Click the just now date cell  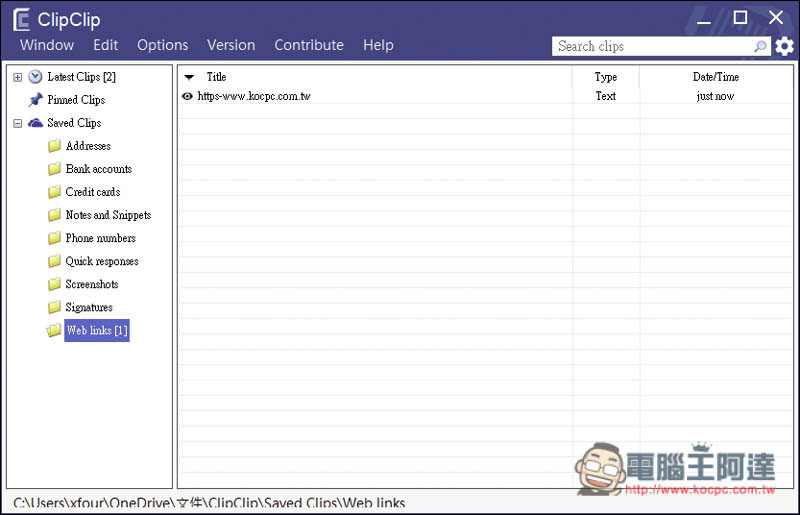click(x=715, y=96)
